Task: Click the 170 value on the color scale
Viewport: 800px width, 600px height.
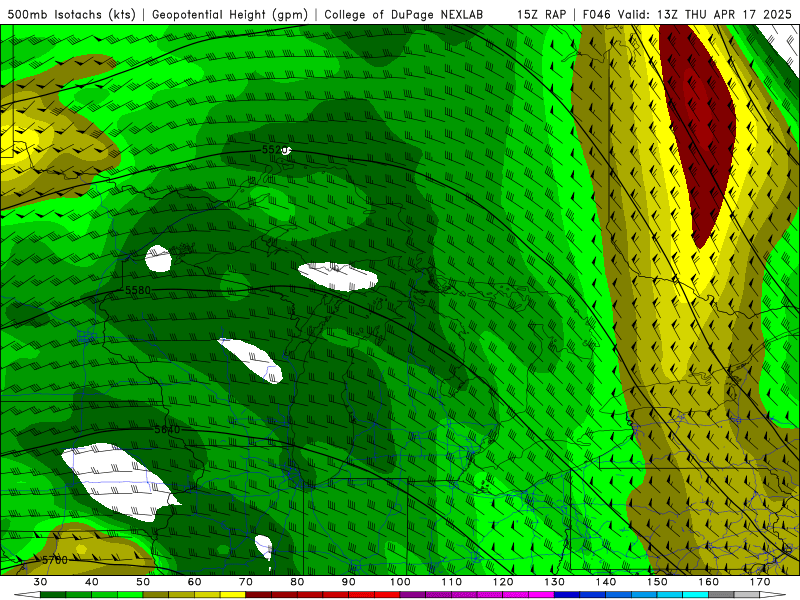Action: [x=760, y=582]
